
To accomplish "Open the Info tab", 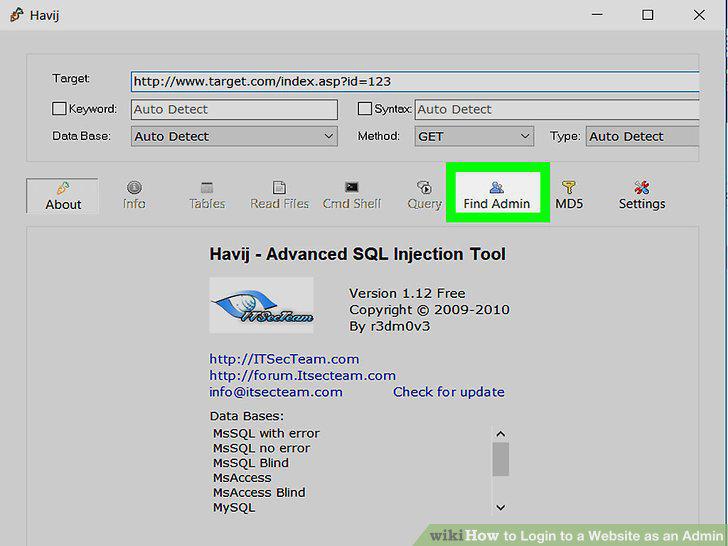I will [134, 196].
